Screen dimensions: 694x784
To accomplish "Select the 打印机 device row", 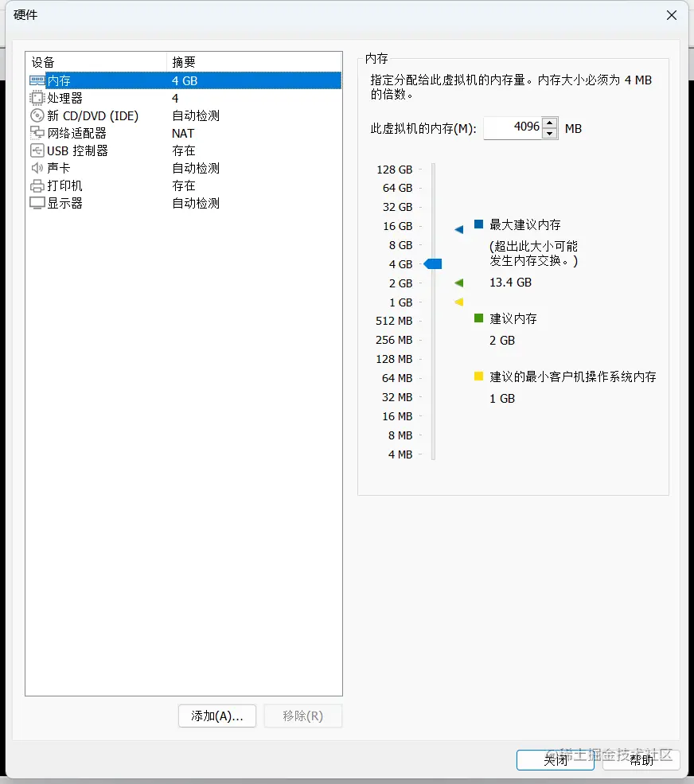I will [x=184, y=185].
